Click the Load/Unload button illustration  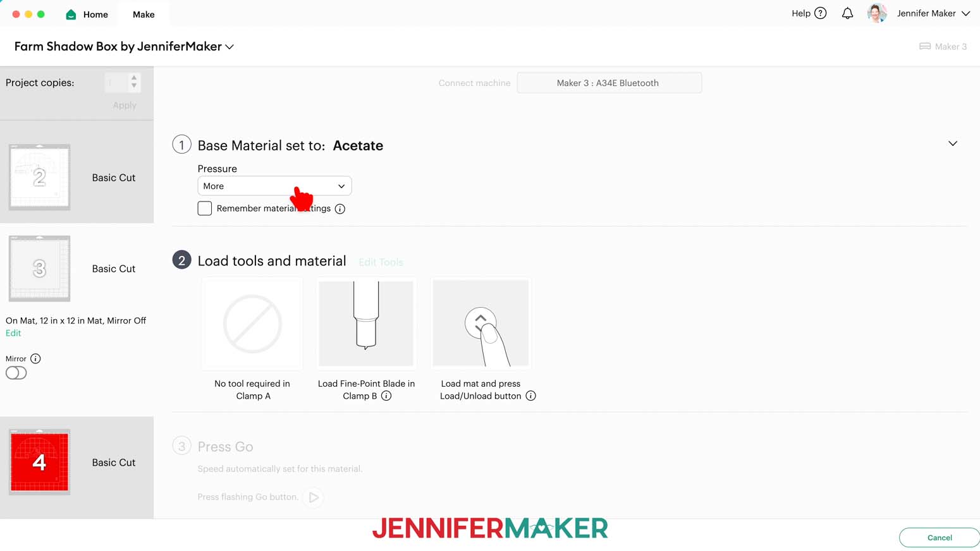pyautogui.click(x=481, y=324)
